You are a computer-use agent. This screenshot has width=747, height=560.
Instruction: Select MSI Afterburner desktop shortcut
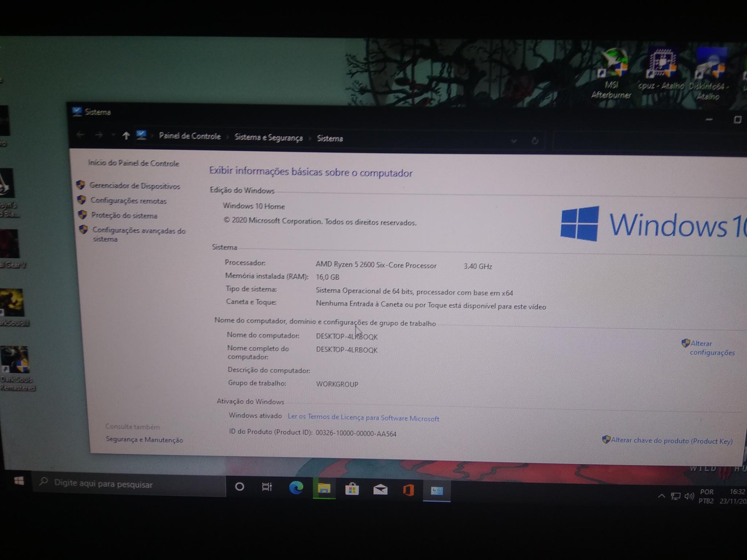[612, 74]
